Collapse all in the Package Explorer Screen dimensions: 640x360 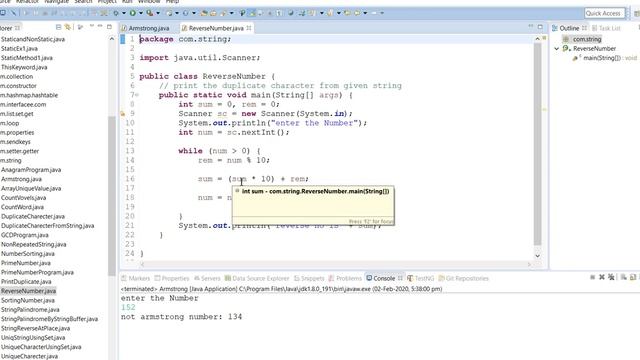tap(58, 27)
